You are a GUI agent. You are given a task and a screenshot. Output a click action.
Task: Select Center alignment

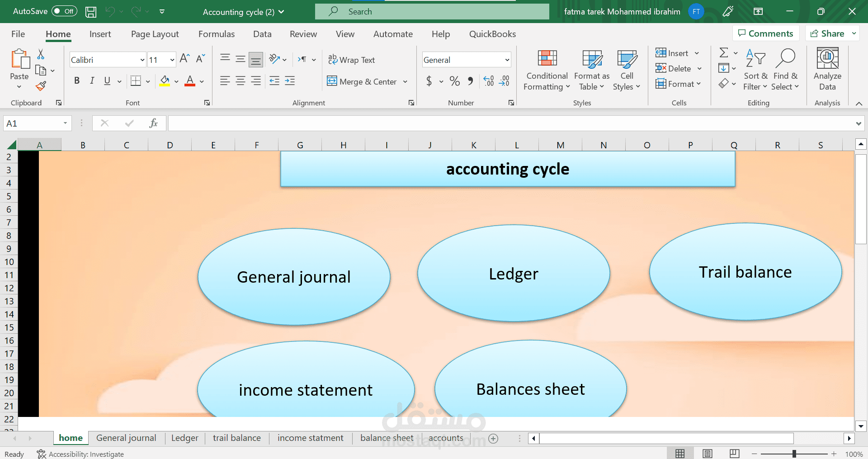(240, 80)
